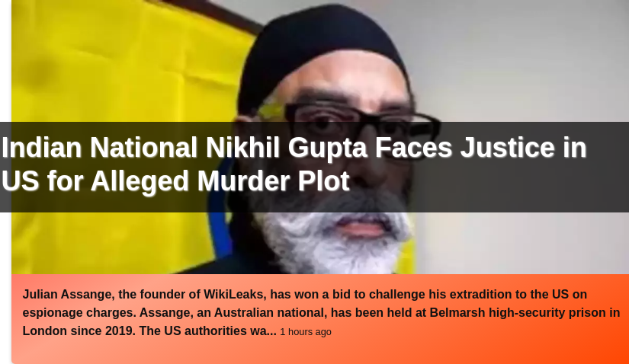Click the white margin strip beside the card

tap(5, 60)
